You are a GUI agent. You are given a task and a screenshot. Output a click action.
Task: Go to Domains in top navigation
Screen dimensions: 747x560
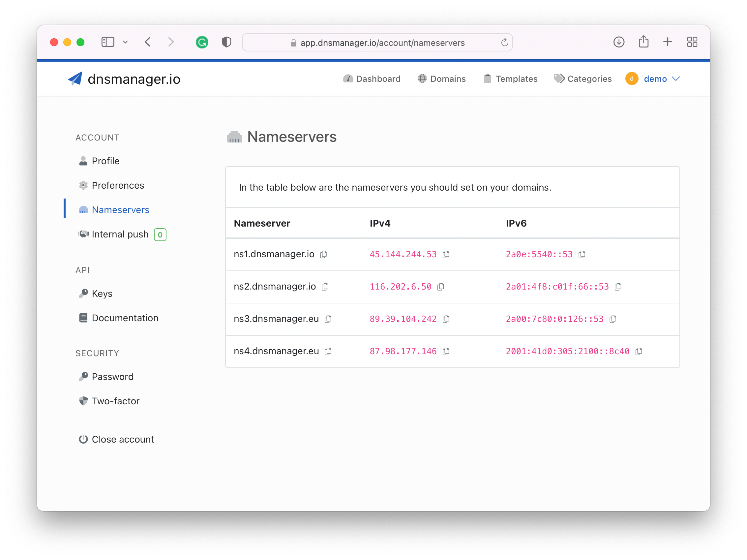click(442, 79)
